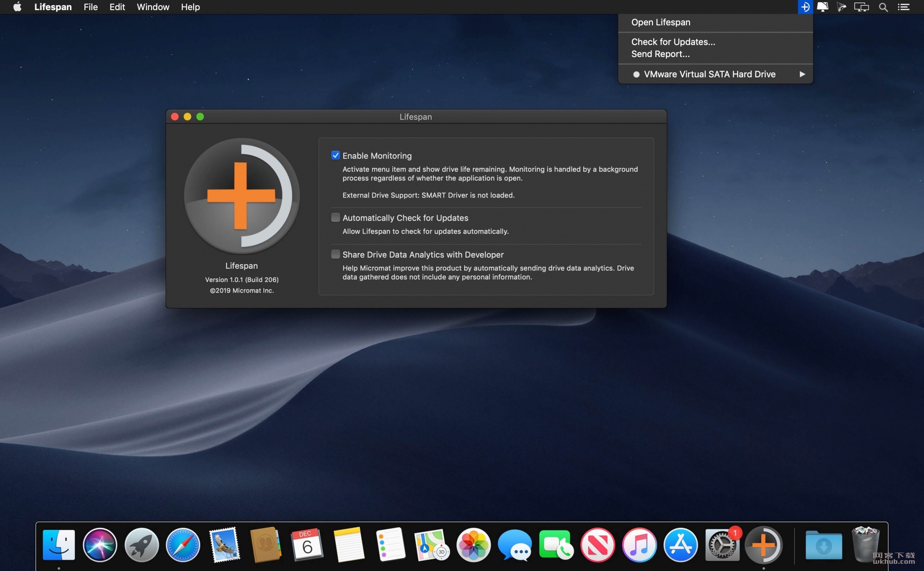Image resolution: width=924 pixels, height=571 pixels.
Task: Expand VMware Virtual SATA Hard Drive submenu arrow
Action: tap(802, 74)
